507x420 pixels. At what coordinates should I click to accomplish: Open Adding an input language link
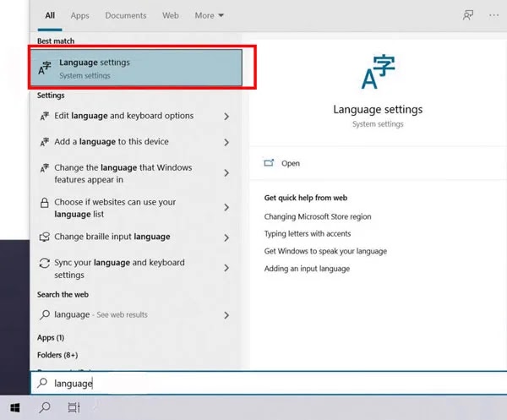[307, 269]
